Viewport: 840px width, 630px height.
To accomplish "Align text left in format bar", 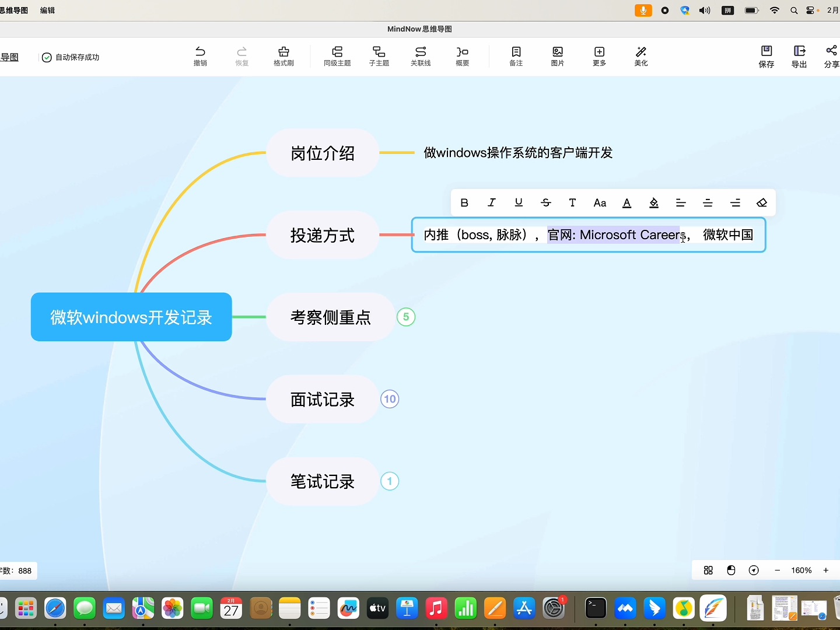I will click(681, 203).
